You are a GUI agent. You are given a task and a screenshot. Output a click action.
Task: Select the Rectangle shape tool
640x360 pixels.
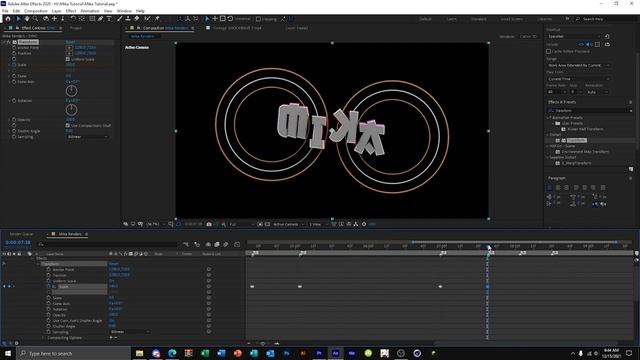coord(92,19)
